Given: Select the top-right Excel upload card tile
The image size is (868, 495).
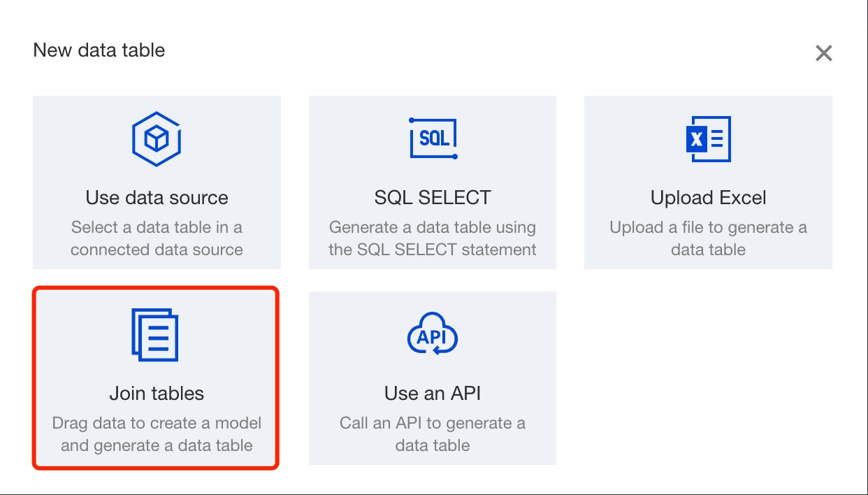Looking at the screenshot, I should (x=708, y=182).
